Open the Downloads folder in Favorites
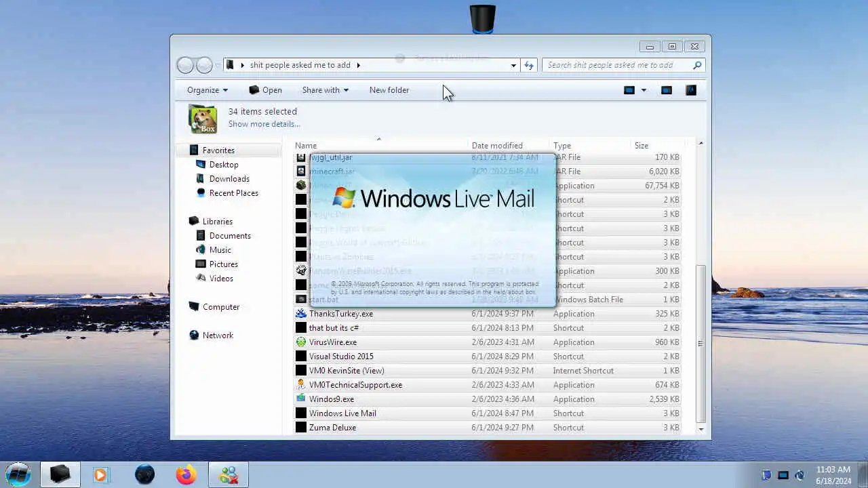Viewport: 868px width, 488px height. coord(229,179)
